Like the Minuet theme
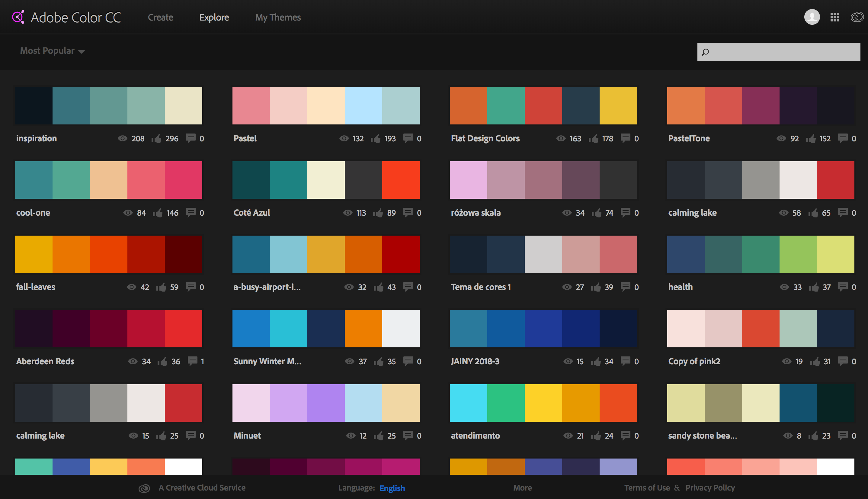Image resolution: width=868 pixels, height=499 pixels. [379, 435]
